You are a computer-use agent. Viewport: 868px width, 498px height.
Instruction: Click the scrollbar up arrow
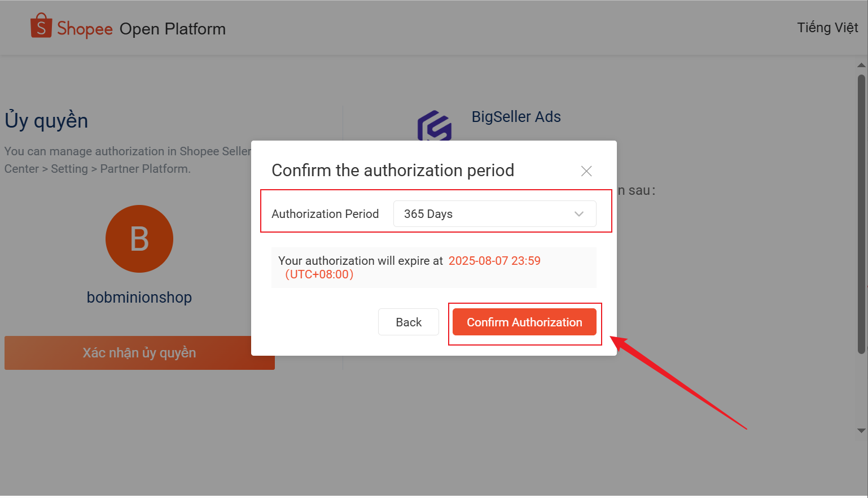click(x=861, y=65)
